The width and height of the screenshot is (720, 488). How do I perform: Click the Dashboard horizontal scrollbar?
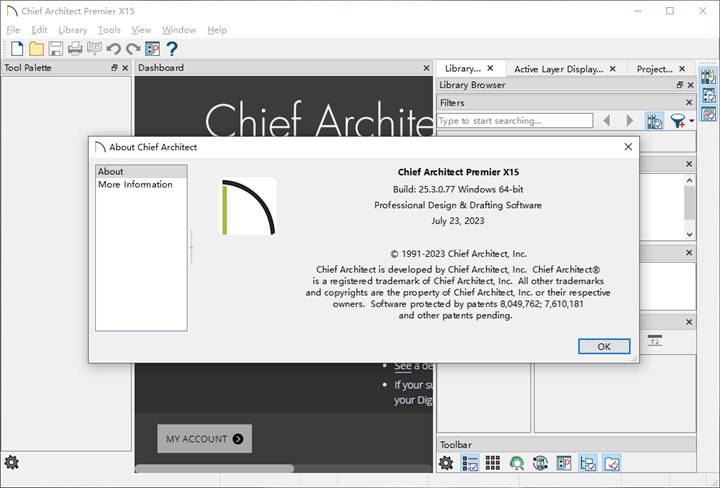(x=214, y=468)
